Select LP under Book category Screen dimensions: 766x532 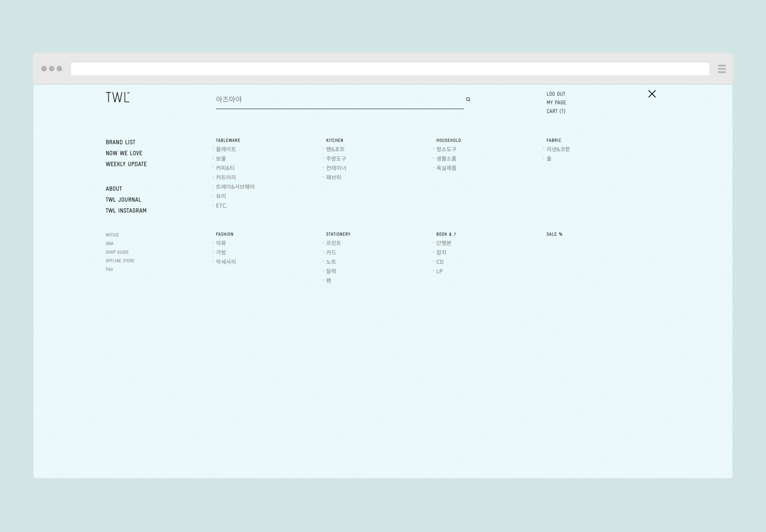click(439, 271)
